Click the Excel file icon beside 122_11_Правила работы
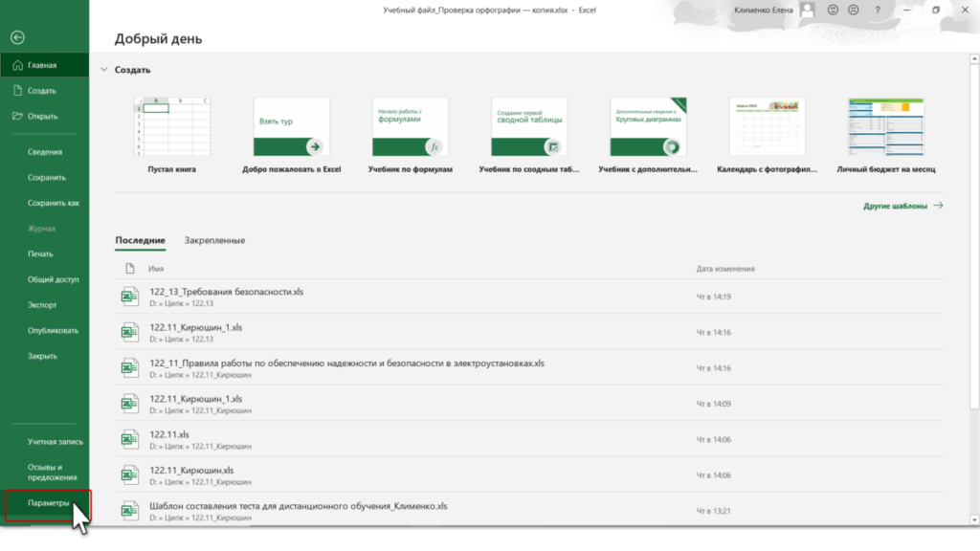980x551 pixels. click(x=129, y=368)
